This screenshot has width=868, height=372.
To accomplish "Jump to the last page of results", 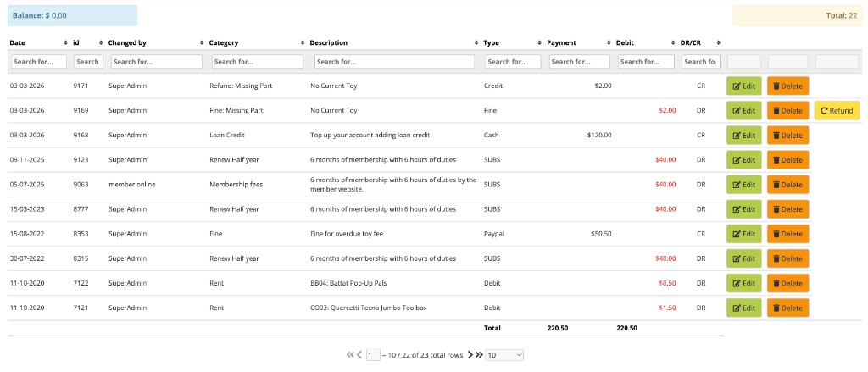I will tap(479, 355).
